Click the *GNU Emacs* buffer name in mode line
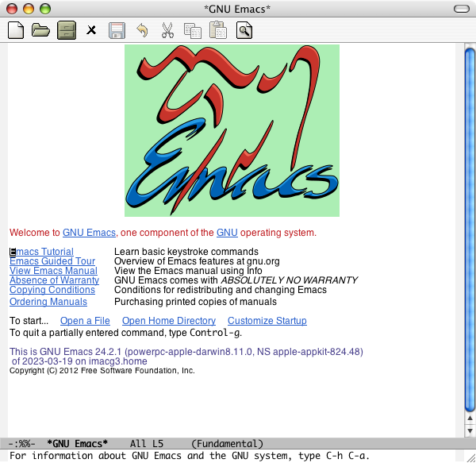The height and width of the screenshot is (463, 476). pyautogui.click(x=77, y=444)
